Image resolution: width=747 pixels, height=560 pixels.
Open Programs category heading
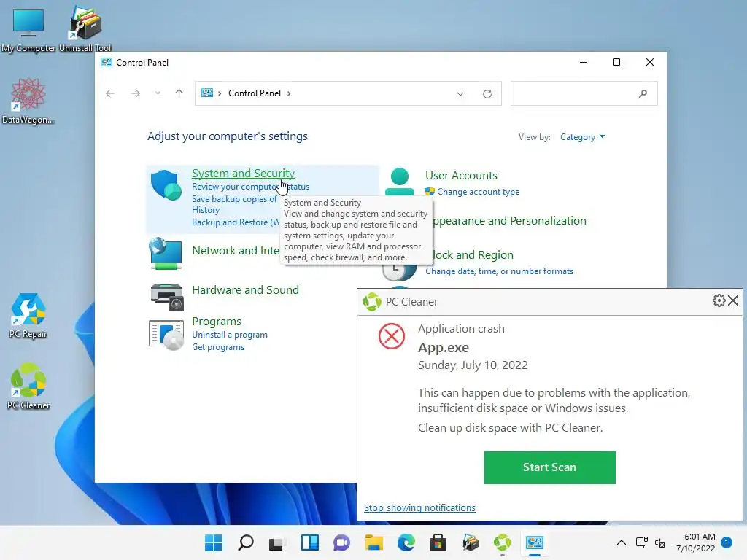pyautogui.click(x=216, y=322)
